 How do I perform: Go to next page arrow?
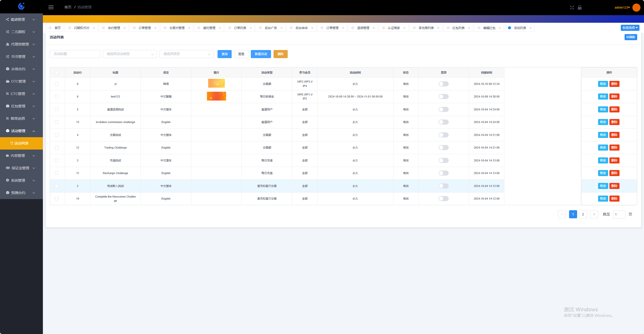[x=594, y=214]
